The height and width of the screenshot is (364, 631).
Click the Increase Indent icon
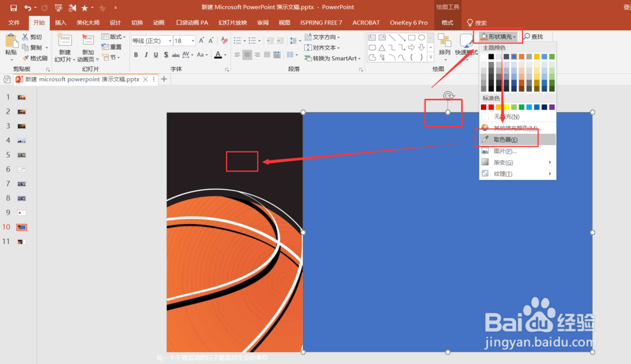(x=280, y=40)
